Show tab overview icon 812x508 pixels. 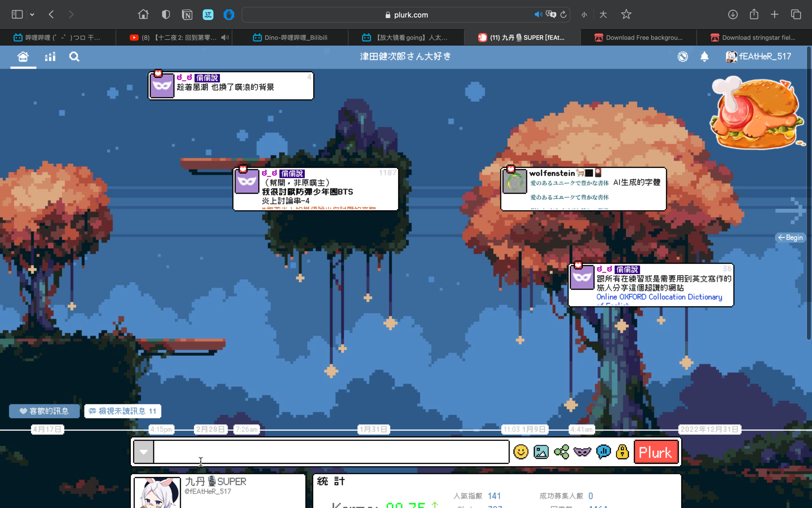click(796, 14)
